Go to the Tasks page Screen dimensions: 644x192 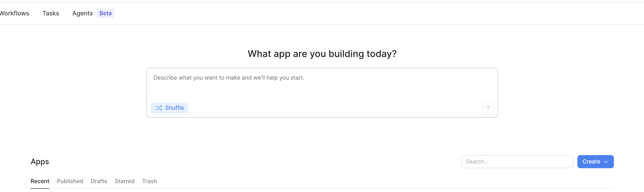(x=51, y=13)
